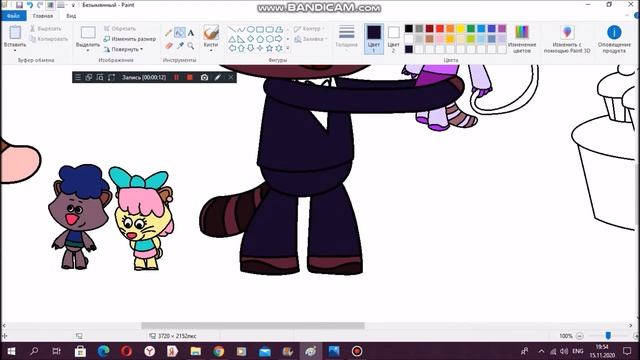Open the Fill (Заливка) dropdown

[311, 39]
